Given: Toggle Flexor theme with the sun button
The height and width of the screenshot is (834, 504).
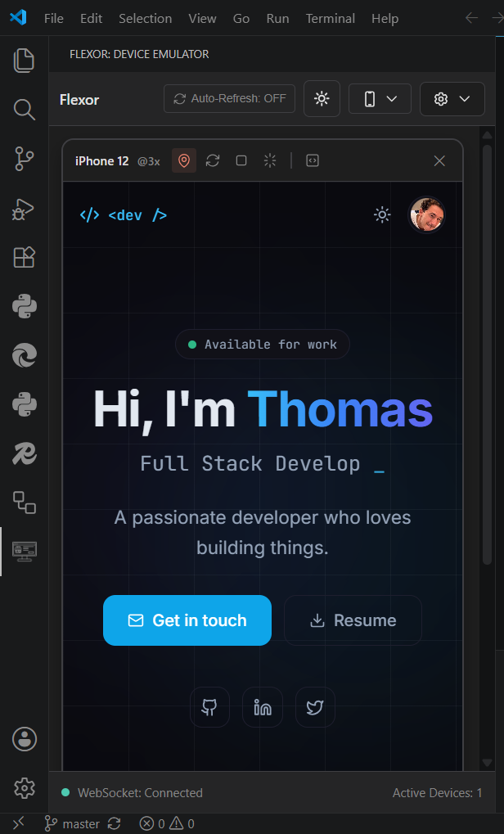Looking at the screenshot, I should [x=322, y=99].
